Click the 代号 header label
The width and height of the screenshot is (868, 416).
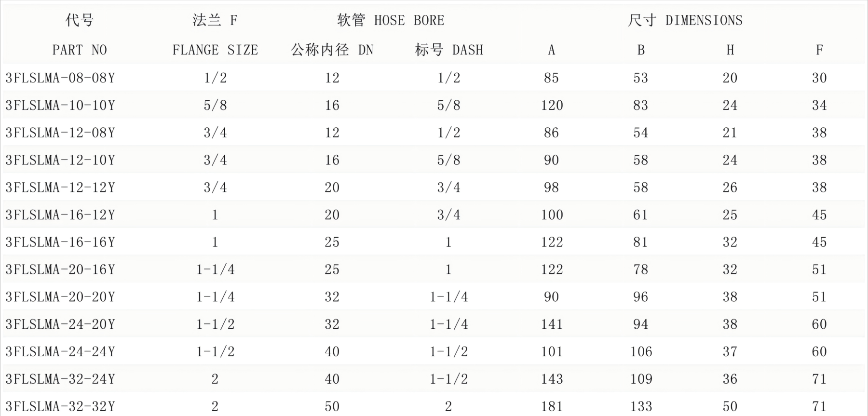80,20
